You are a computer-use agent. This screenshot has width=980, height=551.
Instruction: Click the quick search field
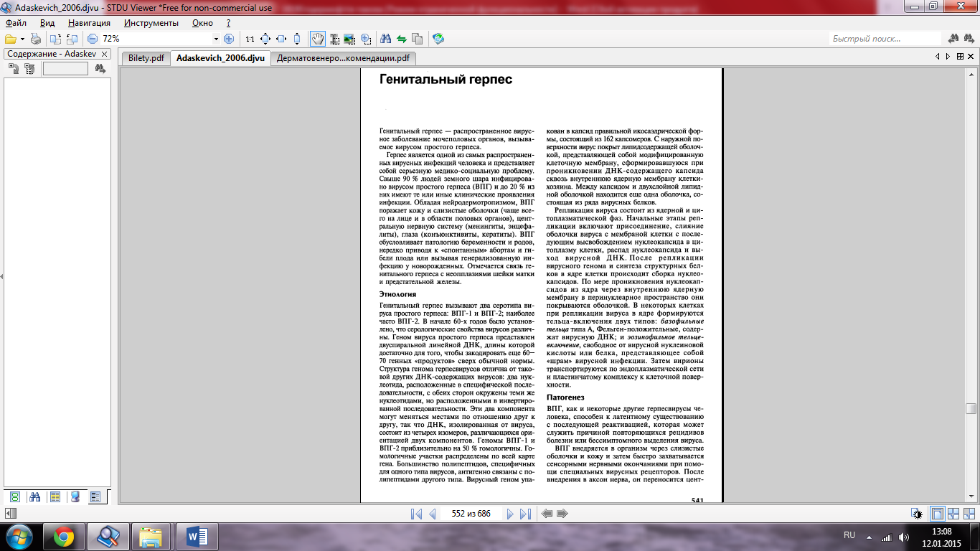(x=885, y=39)
